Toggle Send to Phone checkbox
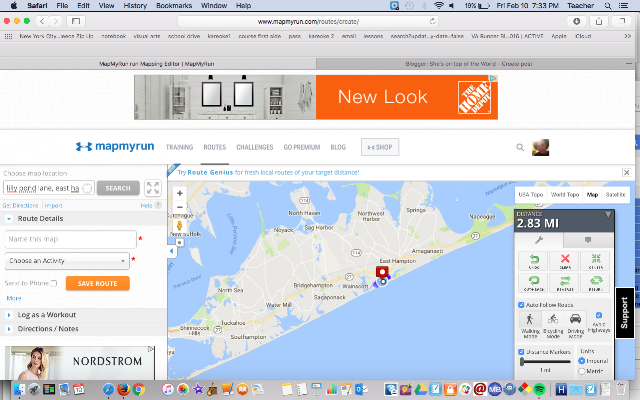Image resolution: width=640 pixels, height=400 pixels. [x=54, y=283]
